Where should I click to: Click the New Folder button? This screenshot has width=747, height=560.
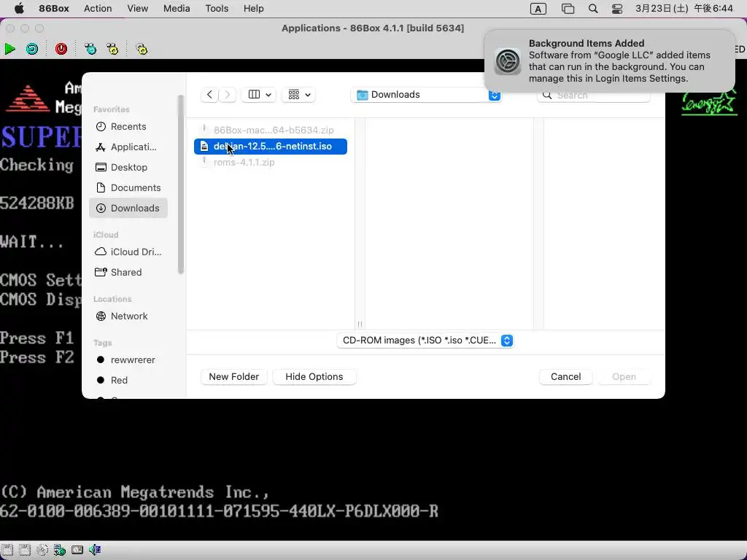234,377
